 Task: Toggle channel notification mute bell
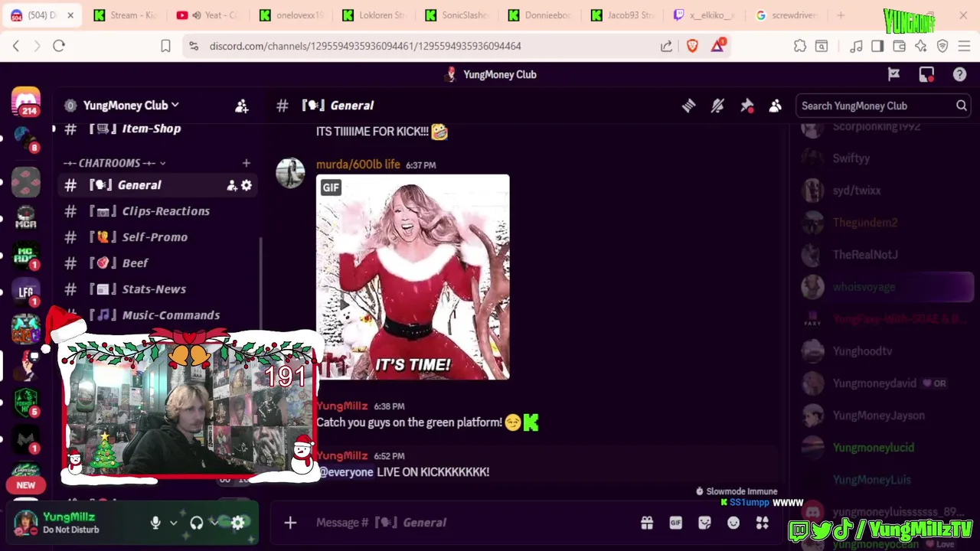[x=717, y=106]
